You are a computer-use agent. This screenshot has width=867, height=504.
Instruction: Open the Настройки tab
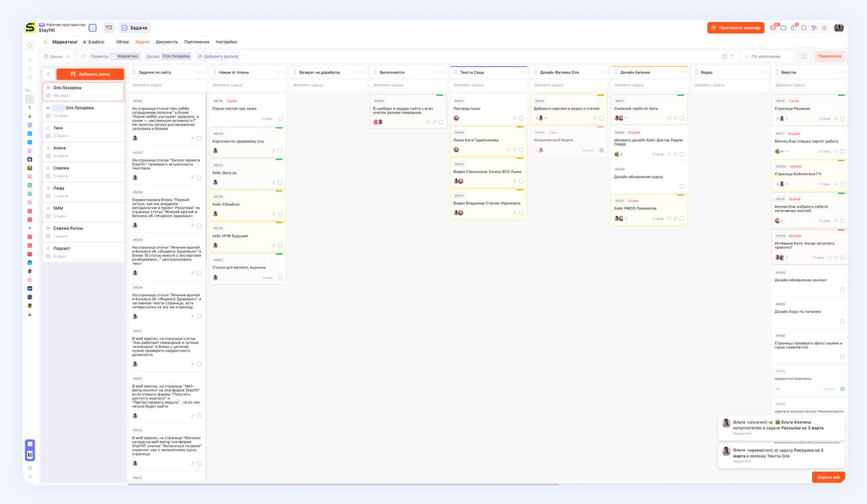pyautogui.click(x=226, y=42)
